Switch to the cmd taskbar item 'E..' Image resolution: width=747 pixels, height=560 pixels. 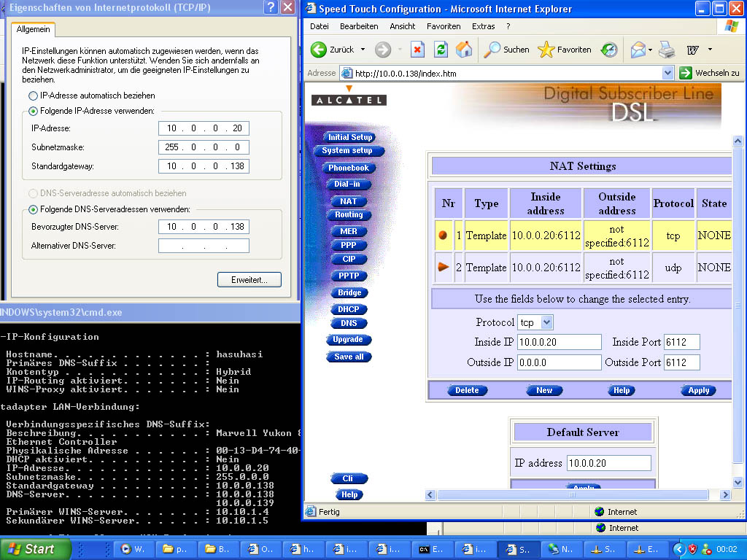[430, 549]
